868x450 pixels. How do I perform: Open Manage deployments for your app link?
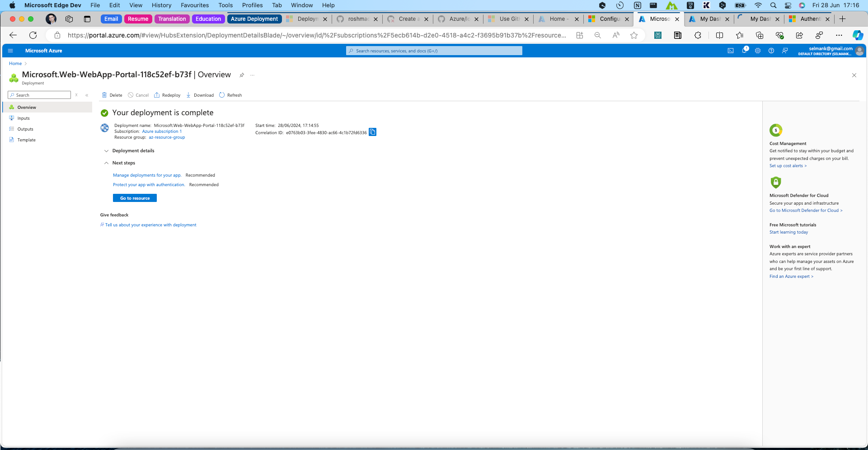(147, 175)
